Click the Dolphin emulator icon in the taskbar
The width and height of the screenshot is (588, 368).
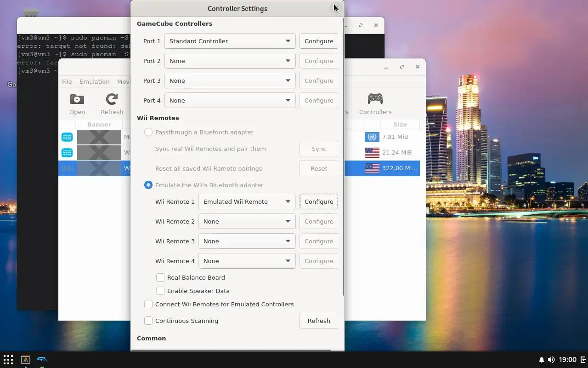tap(42, 360)
